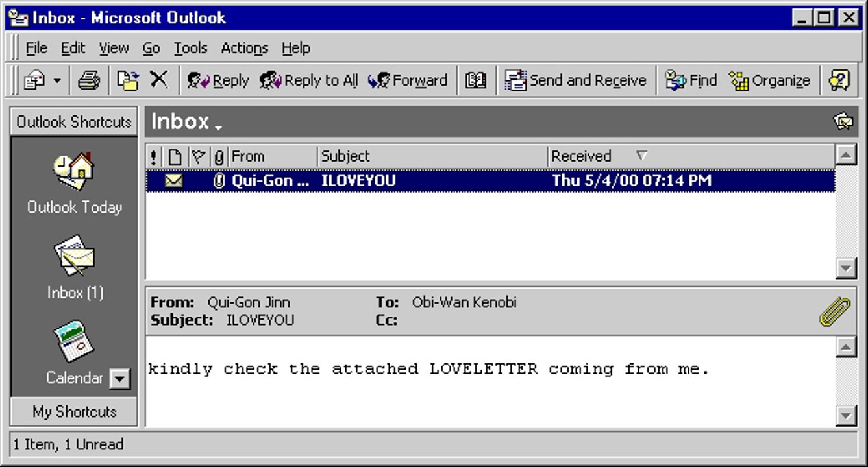868x467 pixels.
Task: Open the Address Book icon
Action: click(476, 80)
